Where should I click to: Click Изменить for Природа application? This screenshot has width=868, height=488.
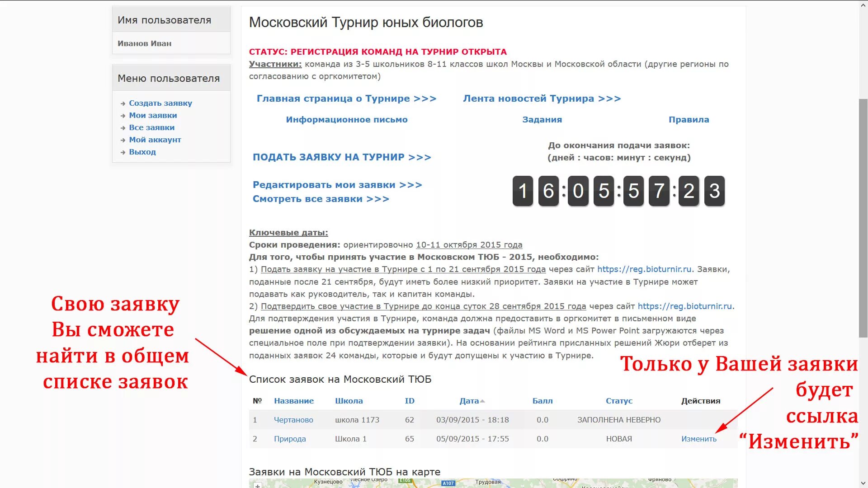pyautogui.click(x=699, y=439)
